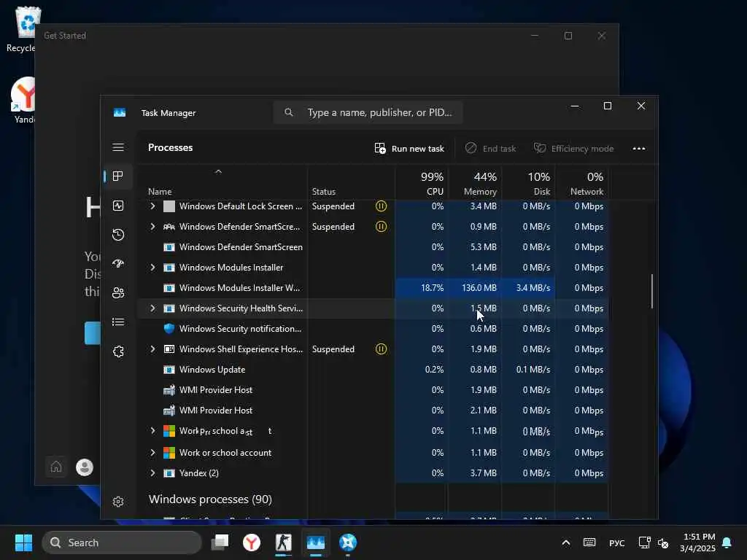Click the 136.0 MB memory value
This screenshot has height=560, width=747.
(479, 287)
